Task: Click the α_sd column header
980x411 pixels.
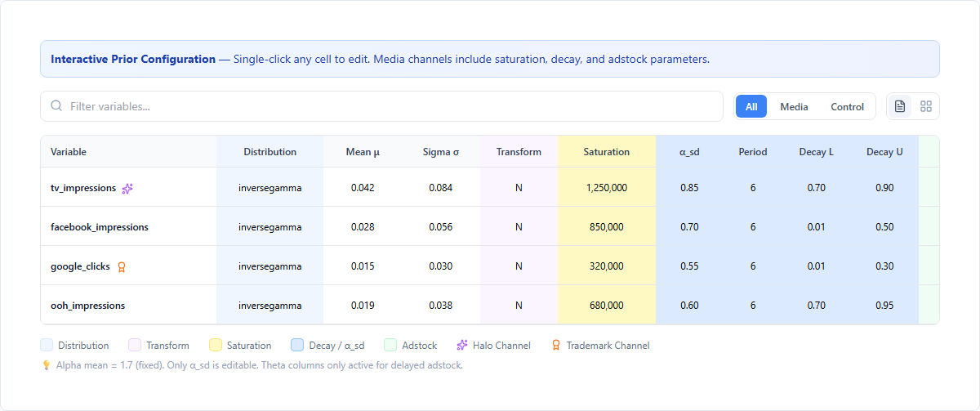Action: coord(689,152)
